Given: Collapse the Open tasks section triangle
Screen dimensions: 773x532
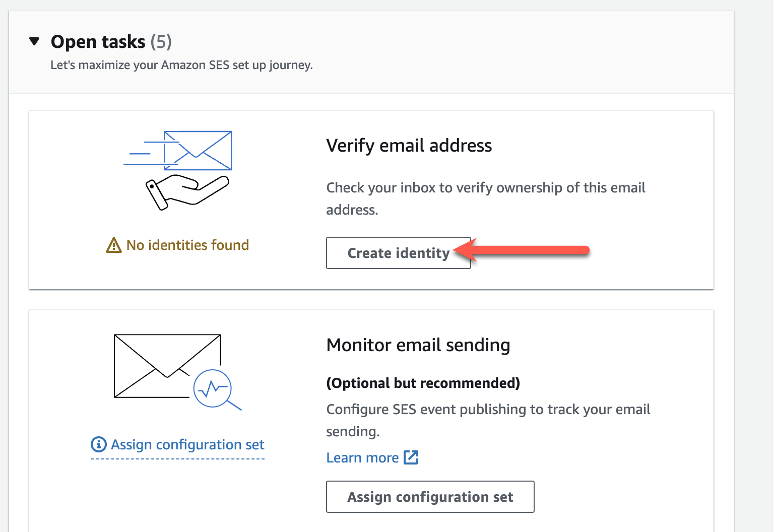Looking at the screenshot, I should point(34,41).
